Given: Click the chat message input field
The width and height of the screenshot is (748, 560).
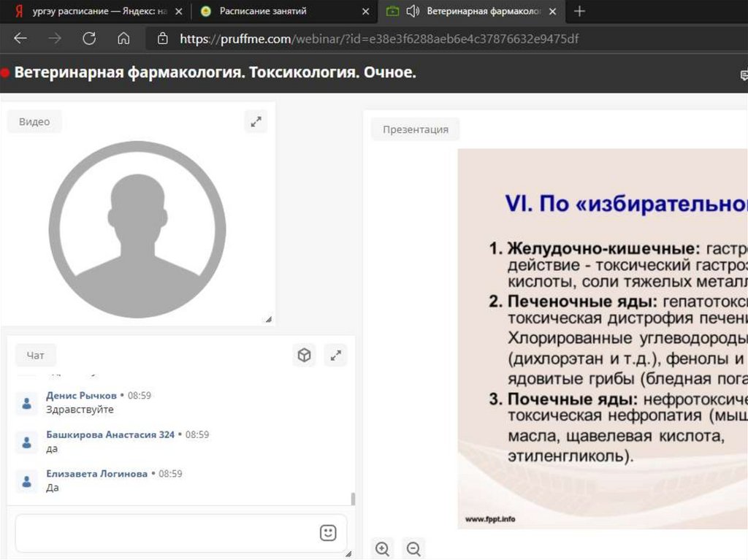Looking at the screenshot, I should click(x=164, y=532).
